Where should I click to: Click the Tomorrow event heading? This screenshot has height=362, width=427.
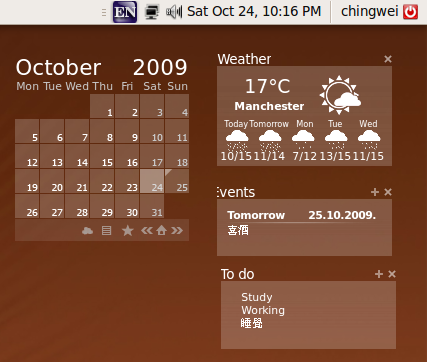256,215
